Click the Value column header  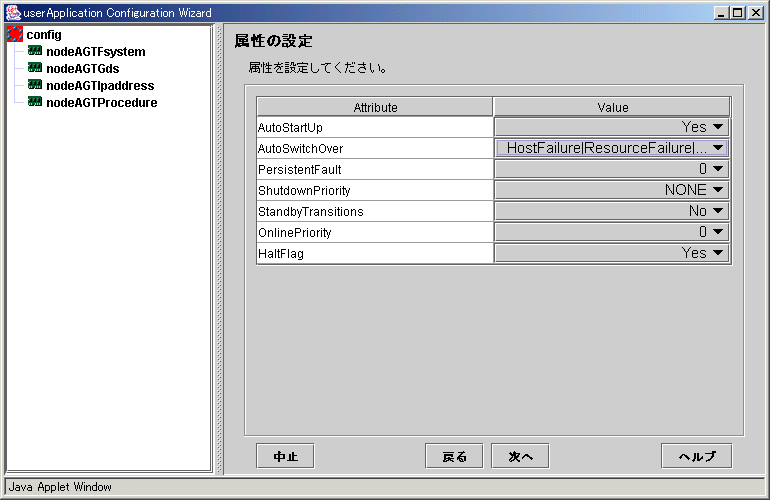point(612,107)
